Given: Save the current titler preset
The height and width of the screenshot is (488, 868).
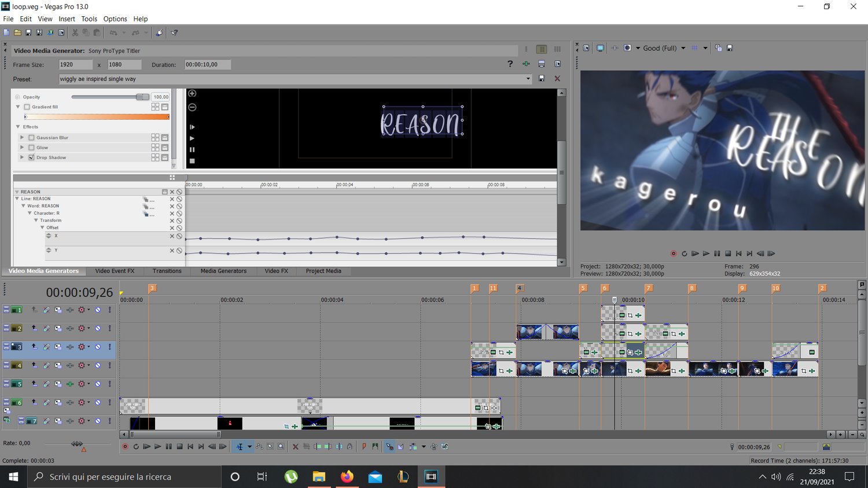Looking at the screenshot, I should pyautogui.click(x=542, y=79).
